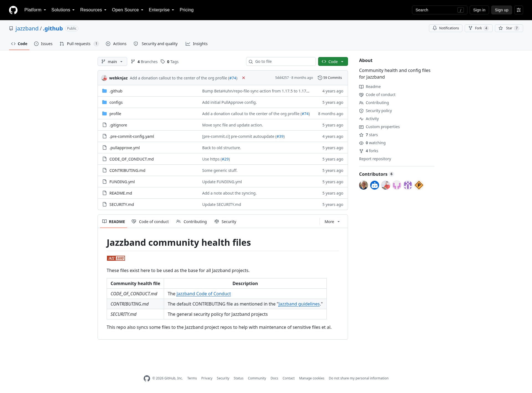Image resolution: width=532 pixels, height=393 pixels.
Task: Click the Go to file search field
Action: pyautogui.click(x=281, y=61)
